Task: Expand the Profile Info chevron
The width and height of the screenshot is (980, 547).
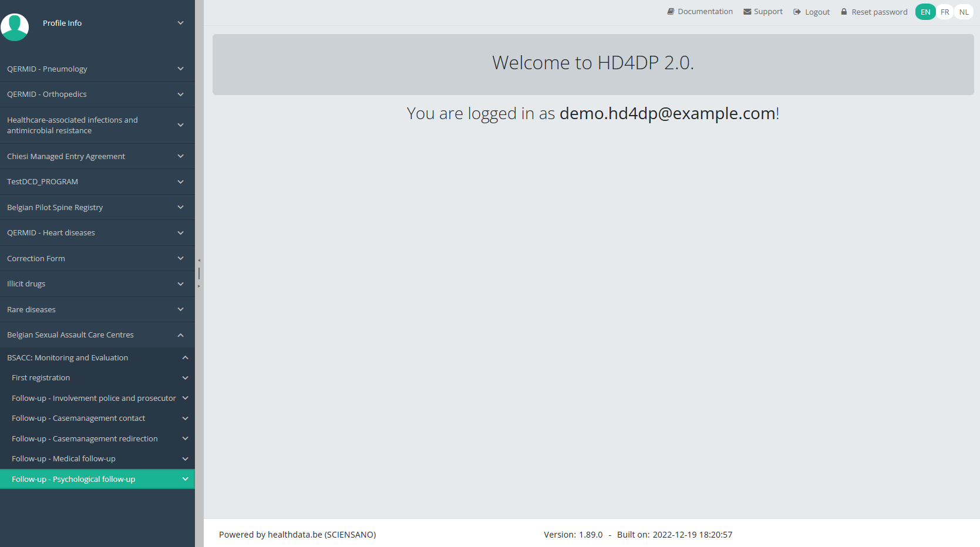Action: (x=180, y=23)
